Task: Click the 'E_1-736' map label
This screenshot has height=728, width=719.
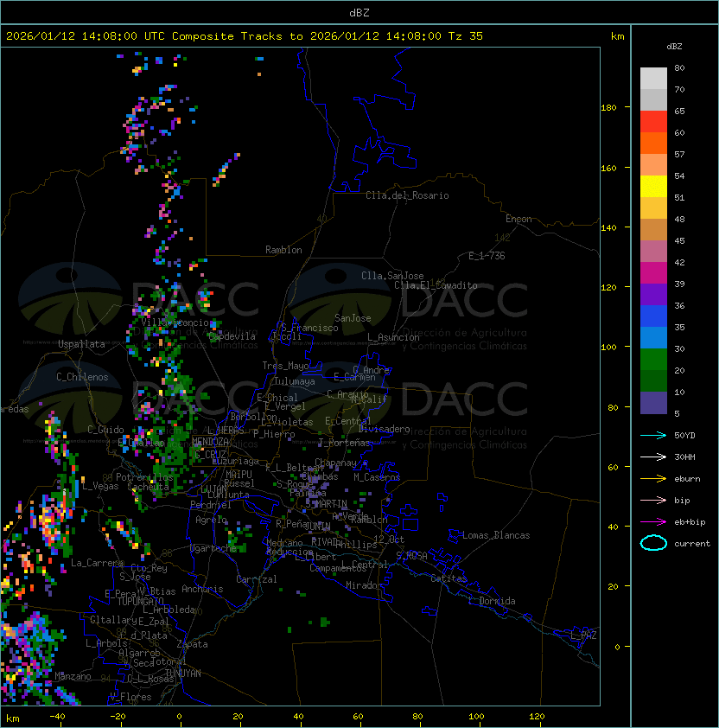Action: [x=487, y=256]
